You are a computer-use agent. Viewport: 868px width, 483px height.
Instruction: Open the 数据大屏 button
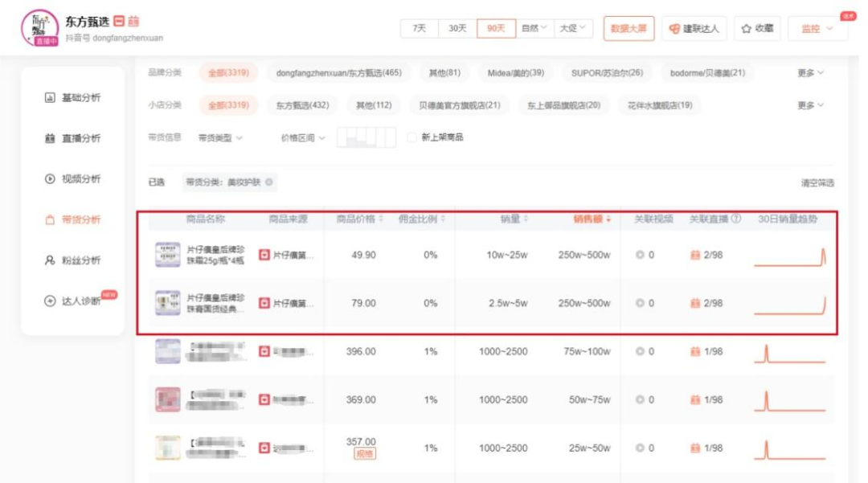coord(628,29)
